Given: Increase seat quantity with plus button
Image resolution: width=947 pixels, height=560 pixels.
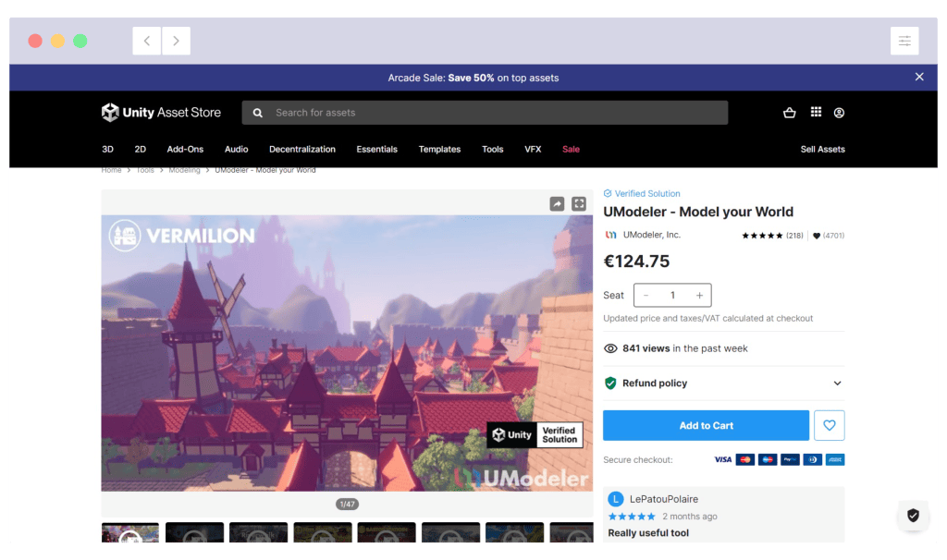Looking at the screenshot, I should coord(699,296).
